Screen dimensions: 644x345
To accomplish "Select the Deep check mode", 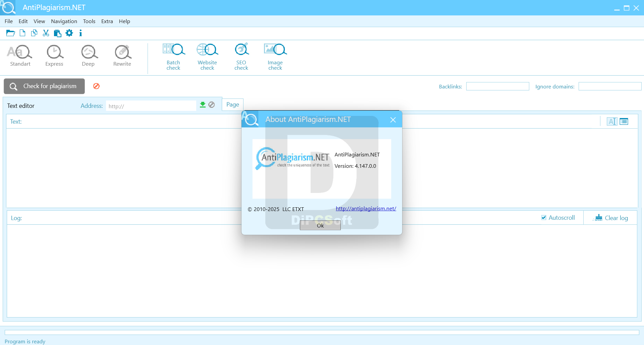I will 89,56.
